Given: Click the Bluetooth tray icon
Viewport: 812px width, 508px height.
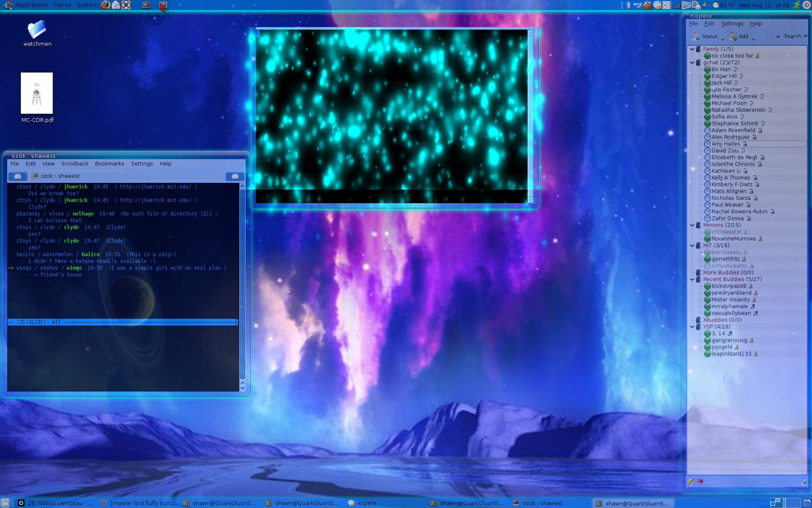Looking at the screenshot, I should click(x=628, y=5).
